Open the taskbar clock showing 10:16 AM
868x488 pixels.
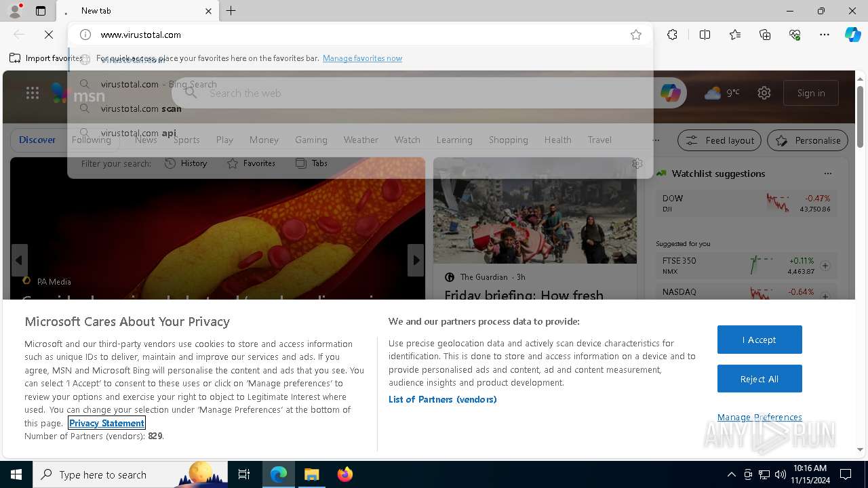click(809, 474)
